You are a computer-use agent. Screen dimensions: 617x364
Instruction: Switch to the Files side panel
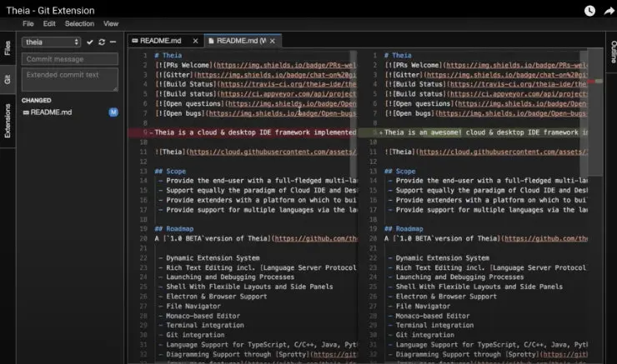(x=8, y=48)
